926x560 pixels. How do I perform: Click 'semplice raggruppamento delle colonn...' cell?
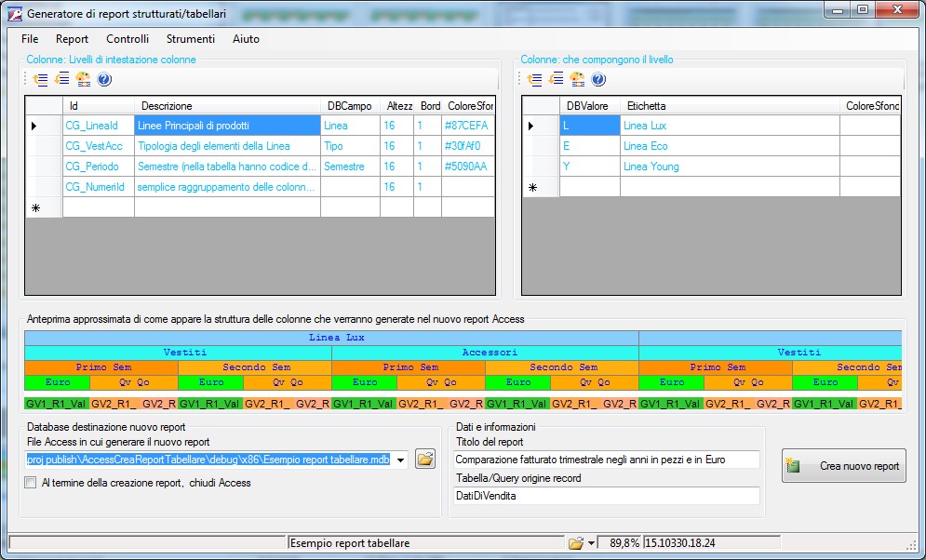[227, 187]
